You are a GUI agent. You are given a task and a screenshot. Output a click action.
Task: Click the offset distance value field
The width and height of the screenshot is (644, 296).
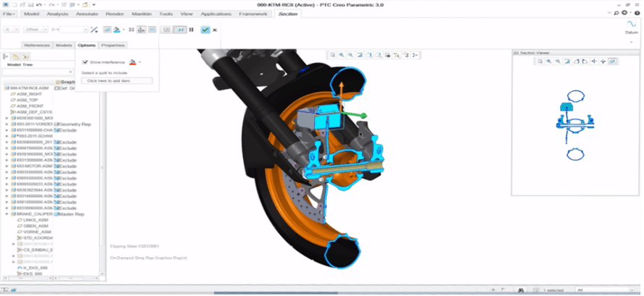(72, 30)
